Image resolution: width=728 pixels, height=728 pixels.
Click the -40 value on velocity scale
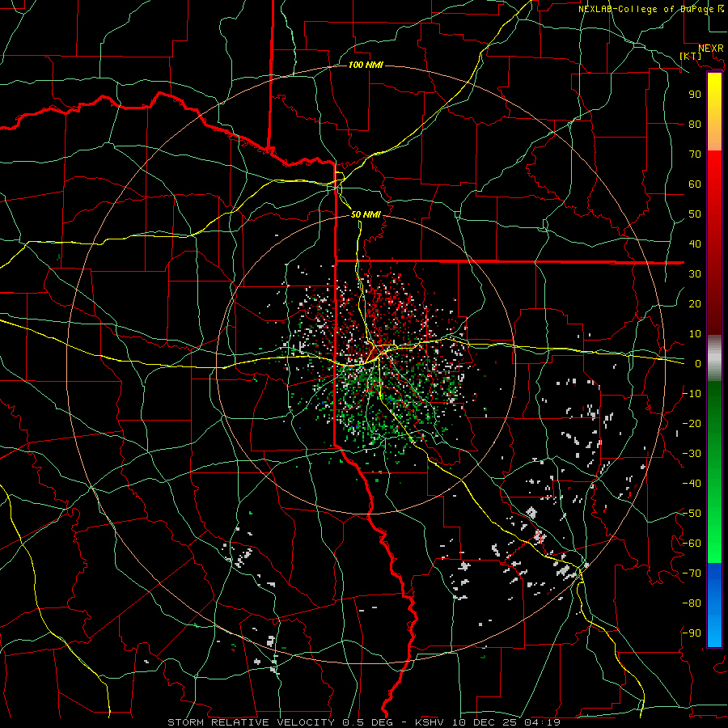(692, 484)
